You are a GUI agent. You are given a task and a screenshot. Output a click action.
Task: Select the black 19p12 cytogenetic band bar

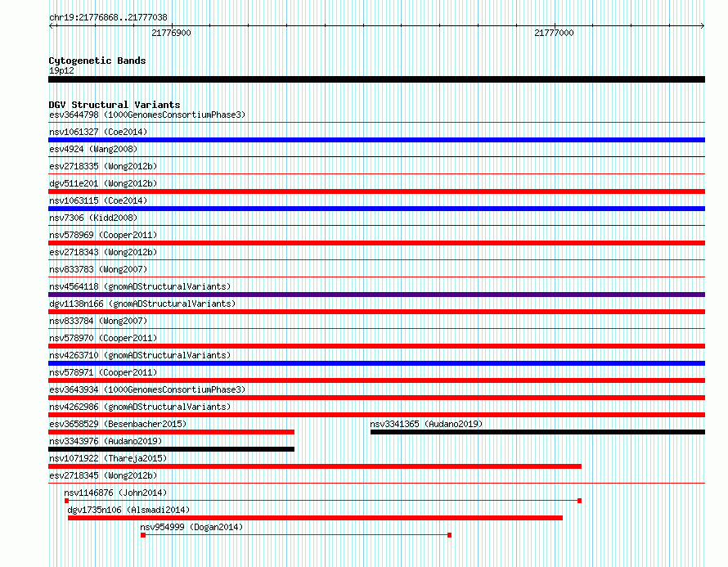coord(376,79)
